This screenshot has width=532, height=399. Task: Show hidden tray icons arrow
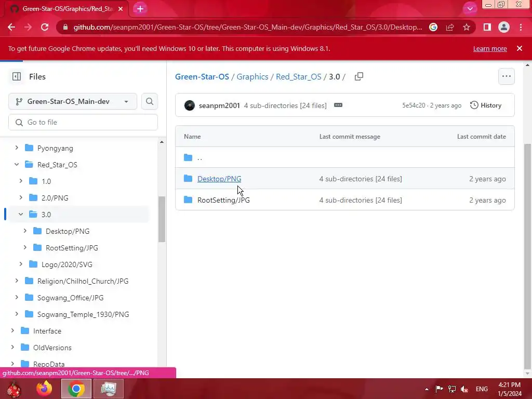click(x=427, y=389)
